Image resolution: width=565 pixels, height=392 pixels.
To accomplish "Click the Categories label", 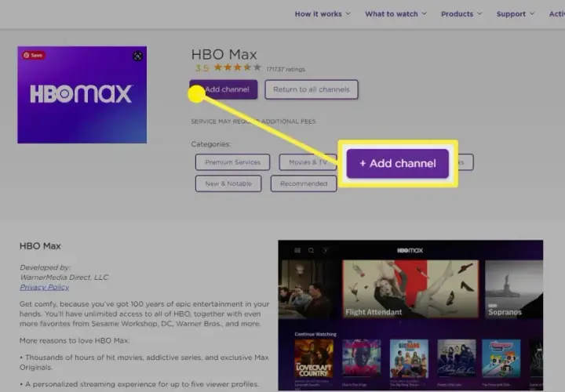I will (211, 144).
